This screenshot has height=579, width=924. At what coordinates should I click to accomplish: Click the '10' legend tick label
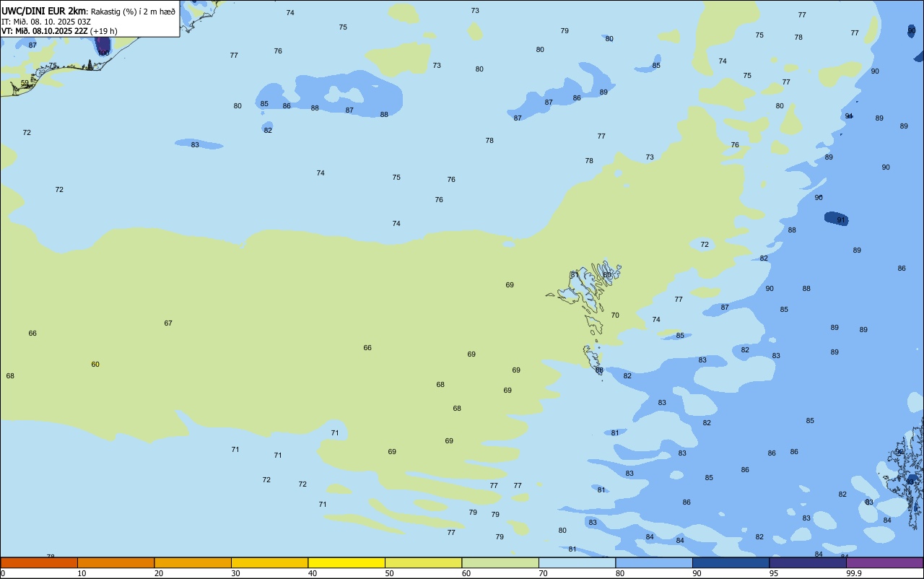[82, 573]
